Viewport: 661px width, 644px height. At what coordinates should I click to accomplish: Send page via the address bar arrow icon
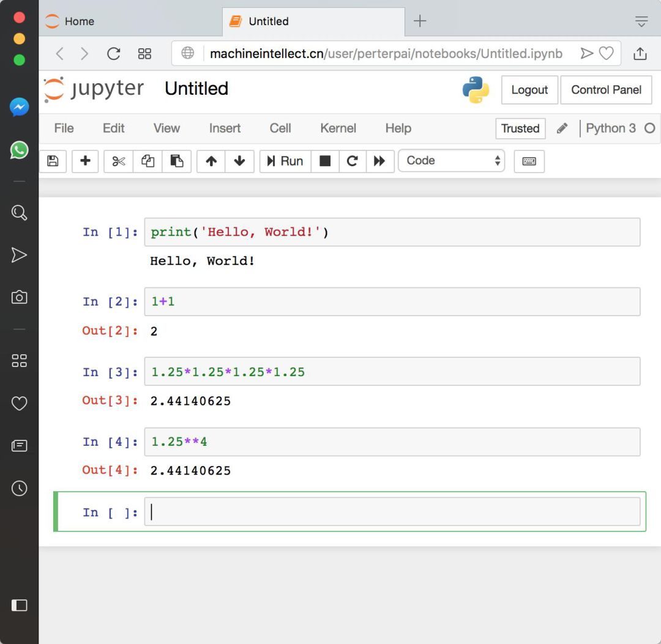tap(586, 53)
